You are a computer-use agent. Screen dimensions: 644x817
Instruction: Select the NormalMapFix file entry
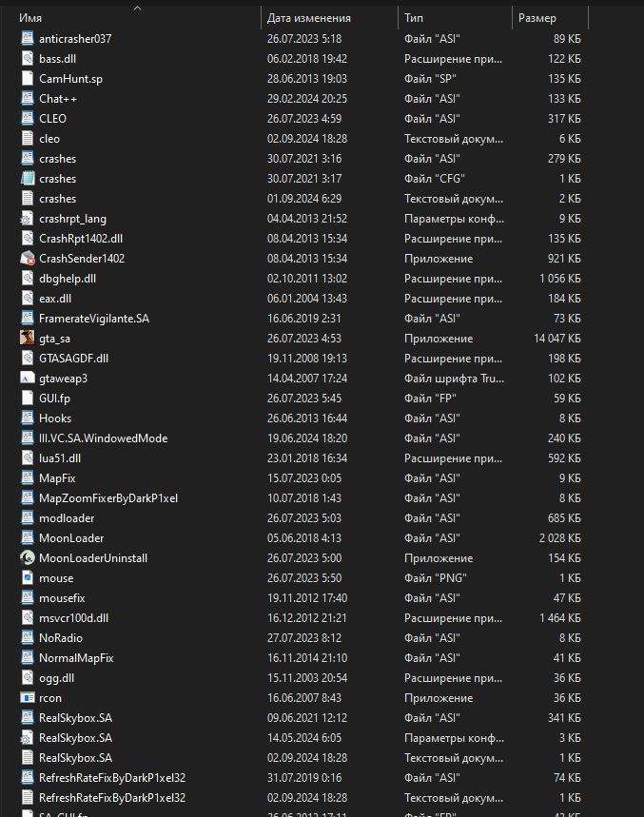(76, 658)
